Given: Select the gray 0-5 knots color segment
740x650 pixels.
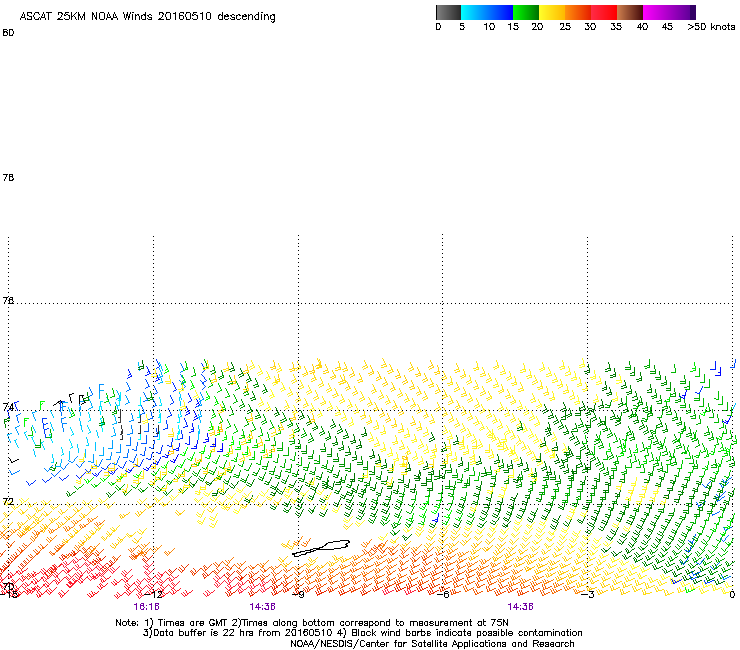Looking at the screenshot, I should point(448,12).
